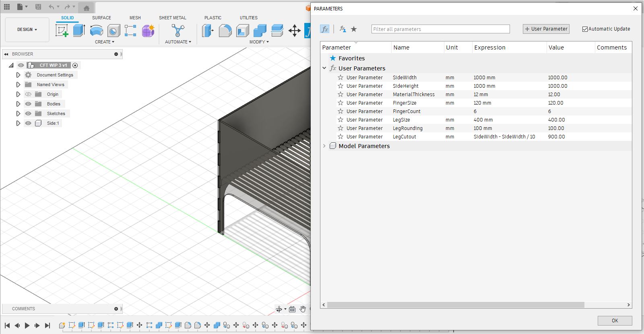The height and width of the screenshot is (334, 644).
Task: Expand Named Views in browser
Action: (18, 85)
